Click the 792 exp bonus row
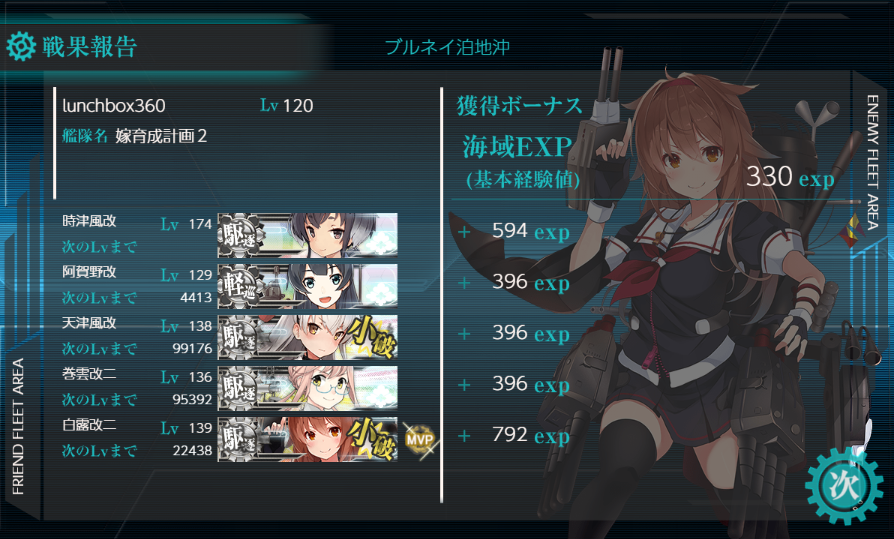 [514, 435]
